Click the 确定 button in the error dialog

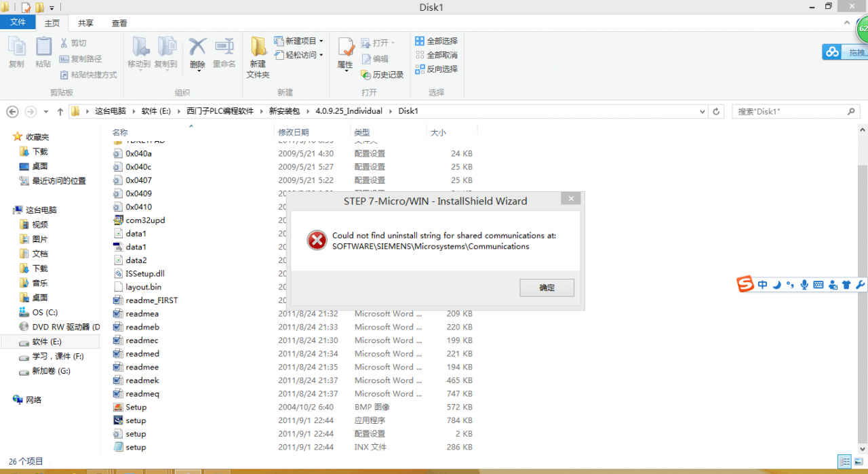pos(547,288)
